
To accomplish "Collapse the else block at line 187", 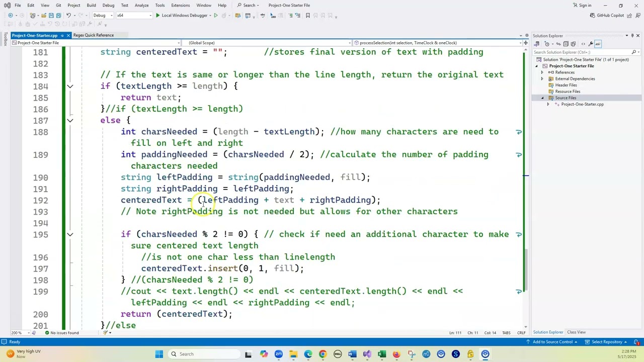I will pos(70,121).
